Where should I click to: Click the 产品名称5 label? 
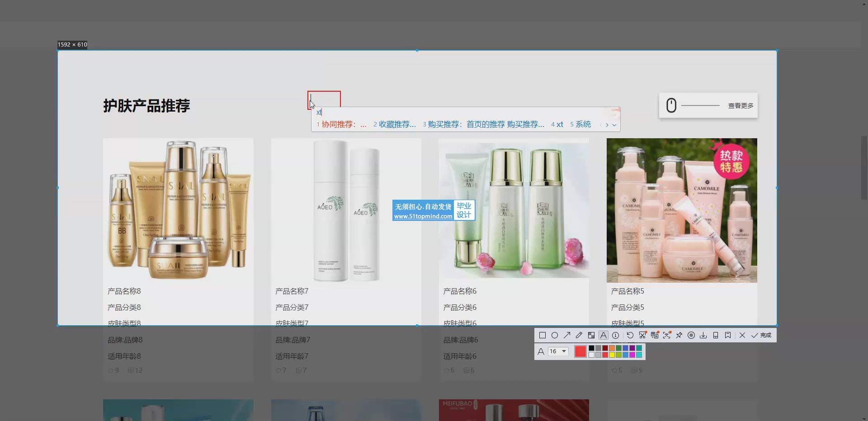pyautogui.click(x=627, y=291)
